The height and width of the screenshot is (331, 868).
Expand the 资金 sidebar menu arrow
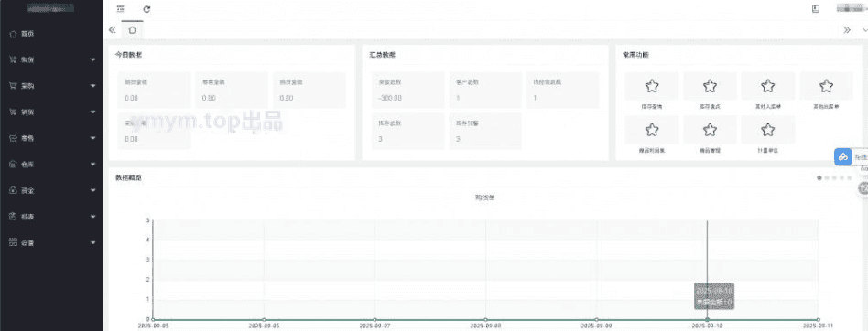(93, 190)
